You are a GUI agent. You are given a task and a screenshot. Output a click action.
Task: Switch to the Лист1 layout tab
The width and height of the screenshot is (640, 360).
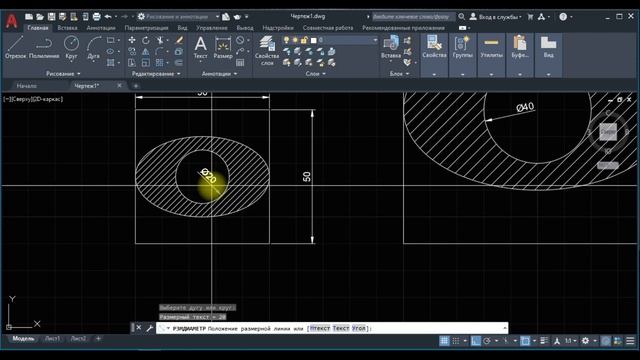coord(52,339)
